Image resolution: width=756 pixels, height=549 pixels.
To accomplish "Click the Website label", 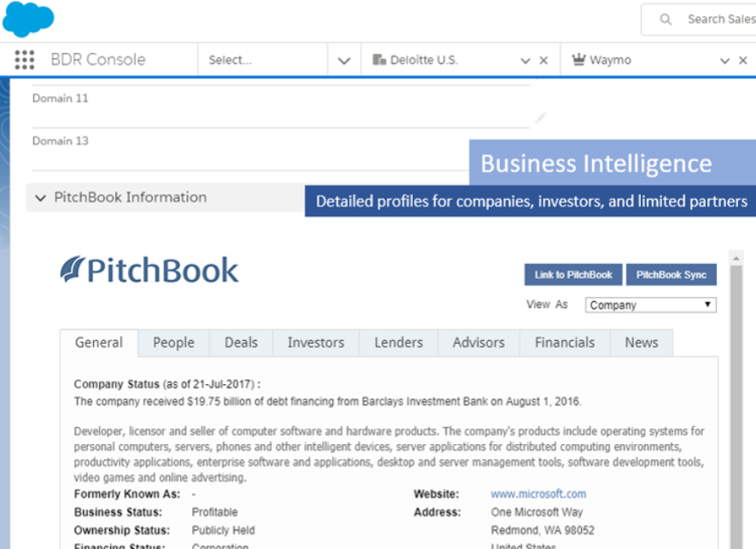I will coord(436,494).
